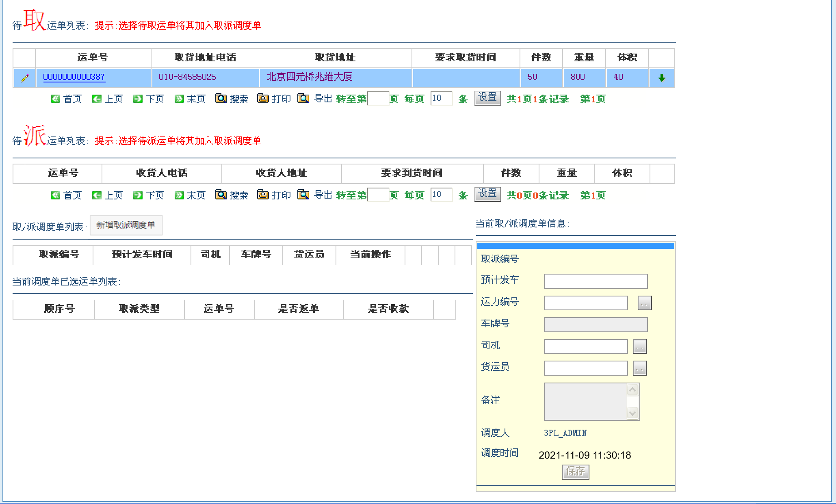Click 取派编号 column header in dispatch list
836x504 pixels.
point(59,255)
